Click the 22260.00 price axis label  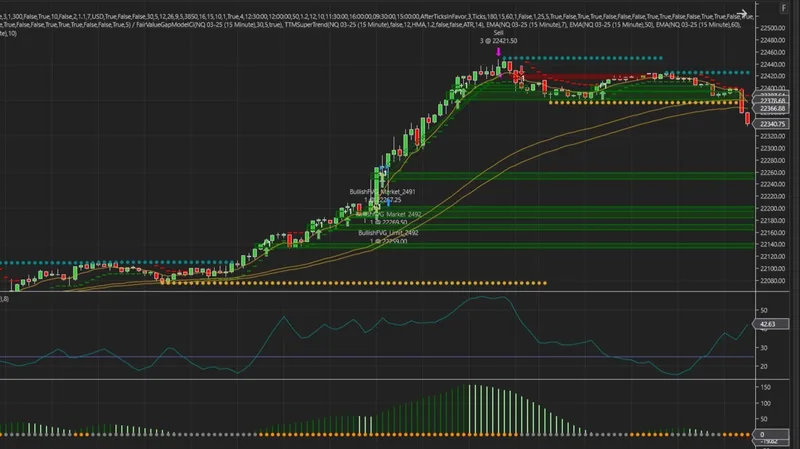(x=772, y=172)
